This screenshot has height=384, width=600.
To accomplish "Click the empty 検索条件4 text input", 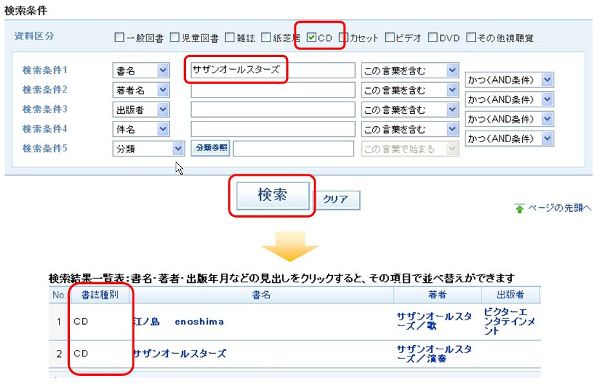I will (273, 129).
